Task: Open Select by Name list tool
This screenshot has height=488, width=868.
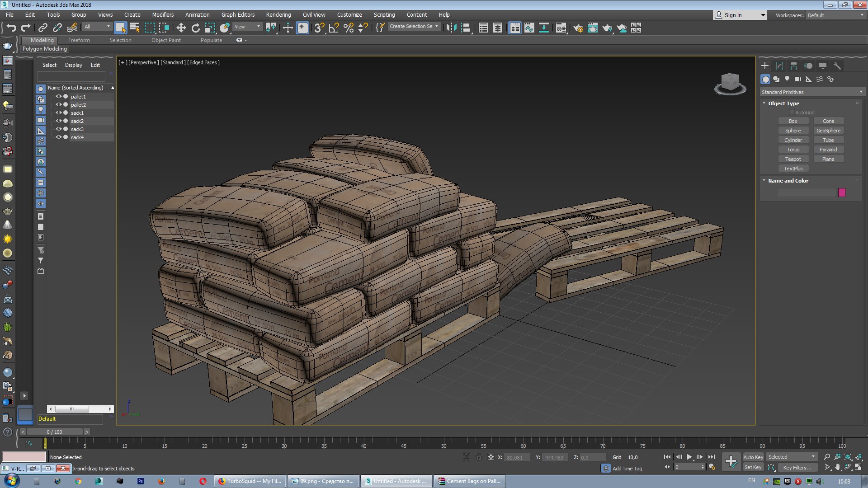Action: tap(135, 28)
